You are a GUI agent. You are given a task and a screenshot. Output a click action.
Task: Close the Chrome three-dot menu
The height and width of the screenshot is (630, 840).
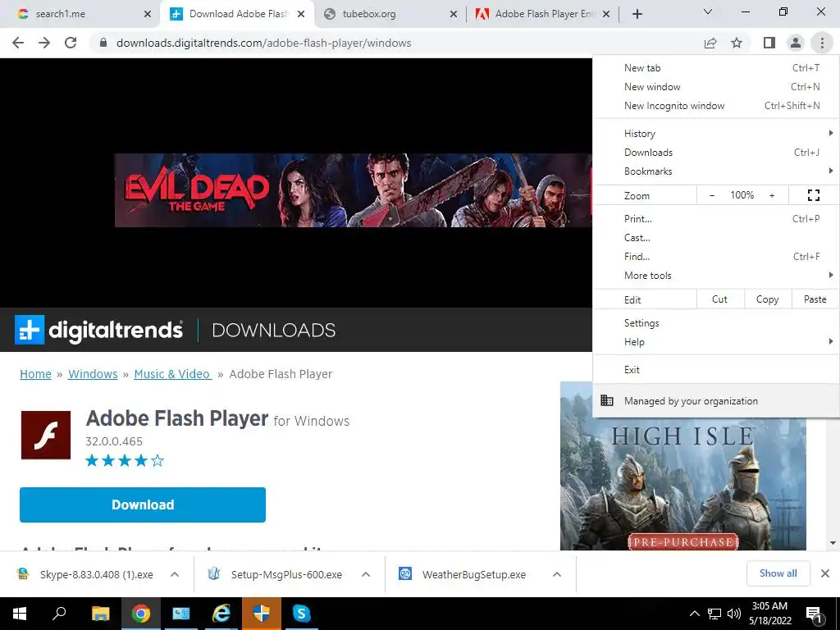point(822,43)
